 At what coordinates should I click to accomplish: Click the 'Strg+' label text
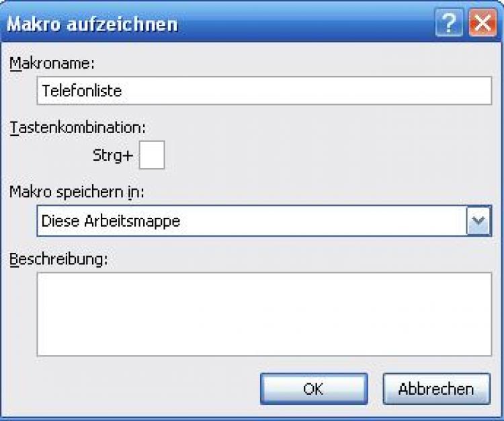click(113, 156)
